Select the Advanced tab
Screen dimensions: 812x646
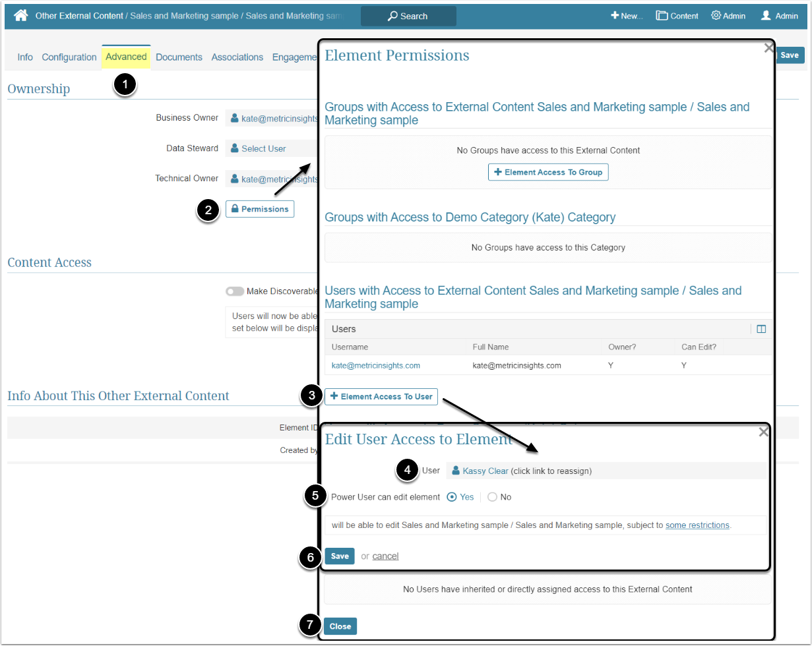click(126, 57)
